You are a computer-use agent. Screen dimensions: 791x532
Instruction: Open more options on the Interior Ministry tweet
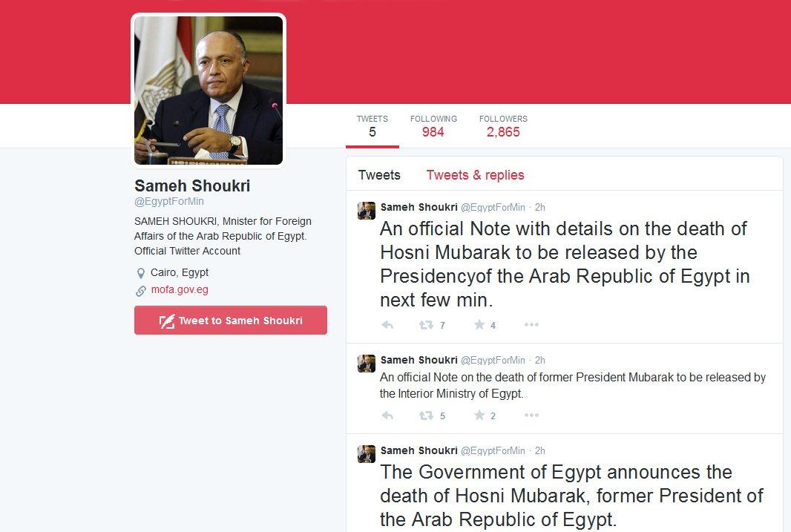point(532,415)
